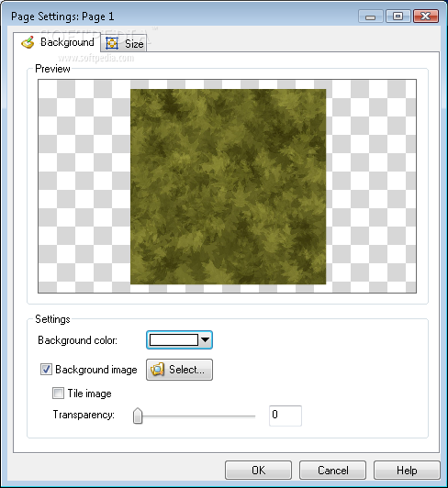Confirm settings with the OK button

pos(258,470)
